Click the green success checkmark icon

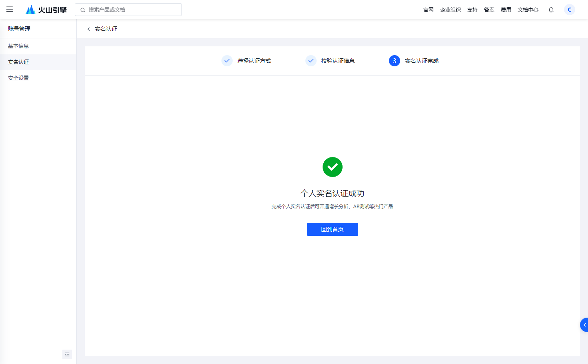point(333,167)
